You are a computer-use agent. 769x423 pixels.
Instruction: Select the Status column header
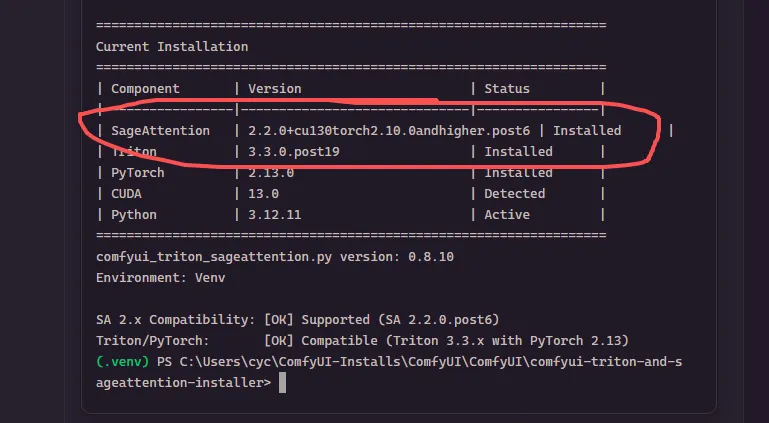click(x=507, y=89)
